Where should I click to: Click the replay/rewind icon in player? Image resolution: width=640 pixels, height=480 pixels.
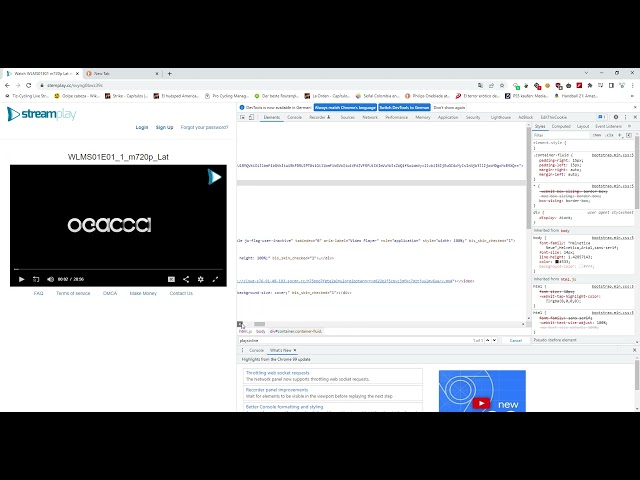(36, 279)
